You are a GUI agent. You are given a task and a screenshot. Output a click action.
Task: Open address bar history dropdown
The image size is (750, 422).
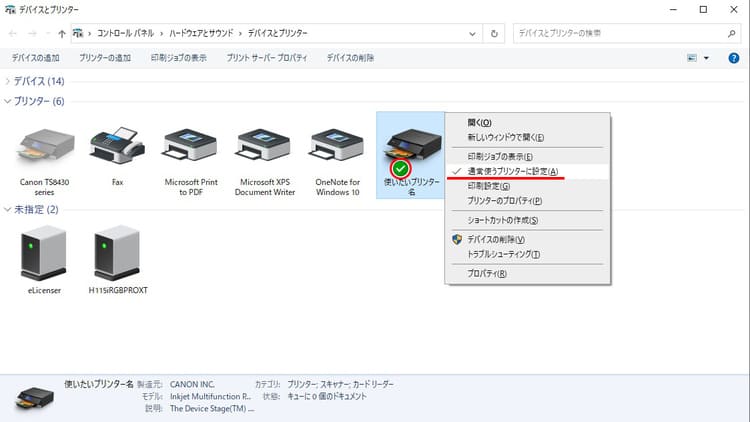tap(472, 33)
